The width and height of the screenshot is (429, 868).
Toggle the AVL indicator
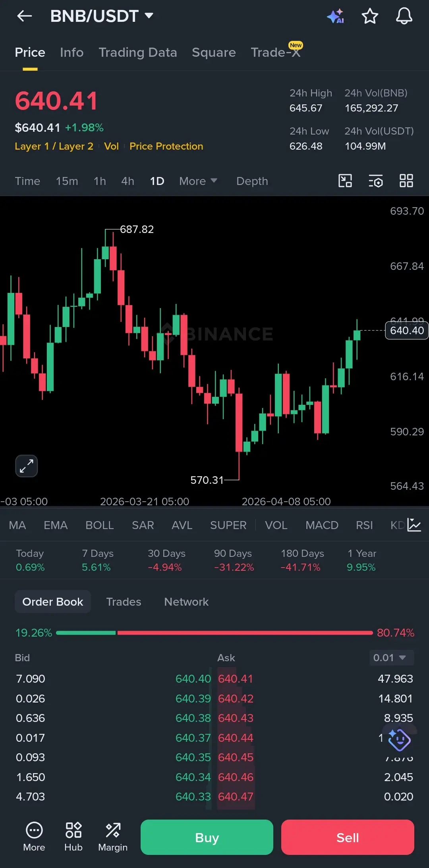tap(182, 525)
